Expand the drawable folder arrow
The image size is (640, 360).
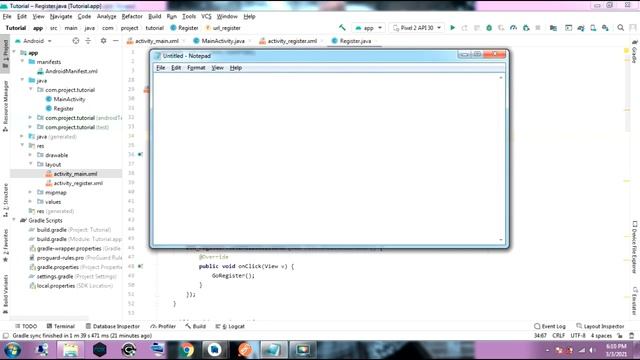[30, 155]
